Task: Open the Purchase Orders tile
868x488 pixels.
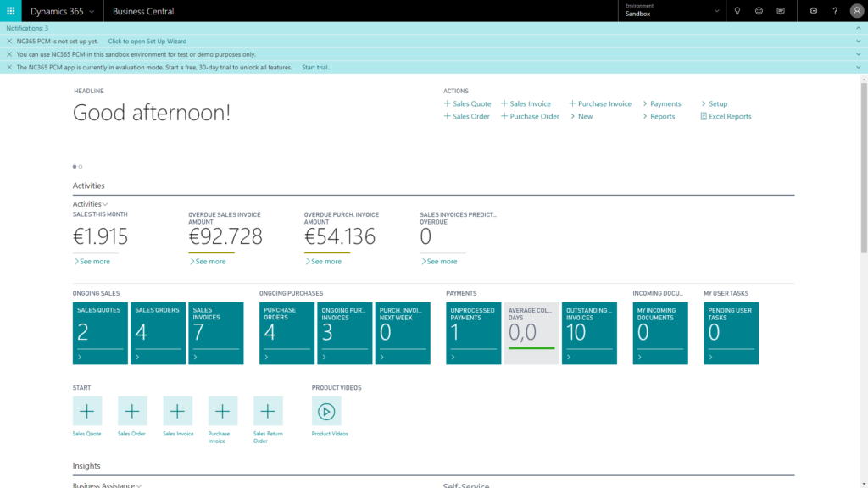Action: click(x=287, y=333)
